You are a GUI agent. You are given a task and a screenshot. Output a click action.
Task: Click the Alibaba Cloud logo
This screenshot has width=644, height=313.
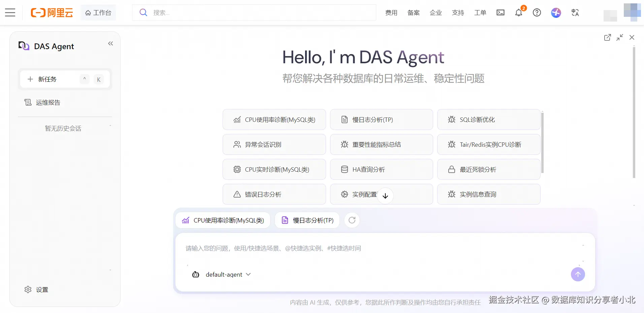point(52,13)
